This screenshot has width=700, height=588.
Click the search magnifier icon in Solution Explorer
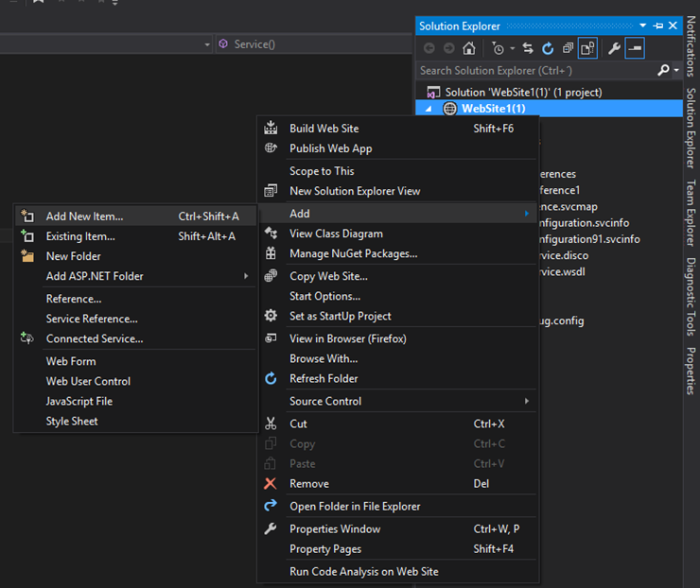point(663,70)
